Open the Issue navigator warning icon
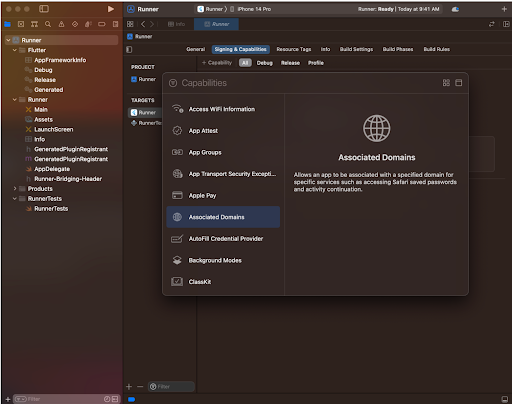 [x=61, y=24]
